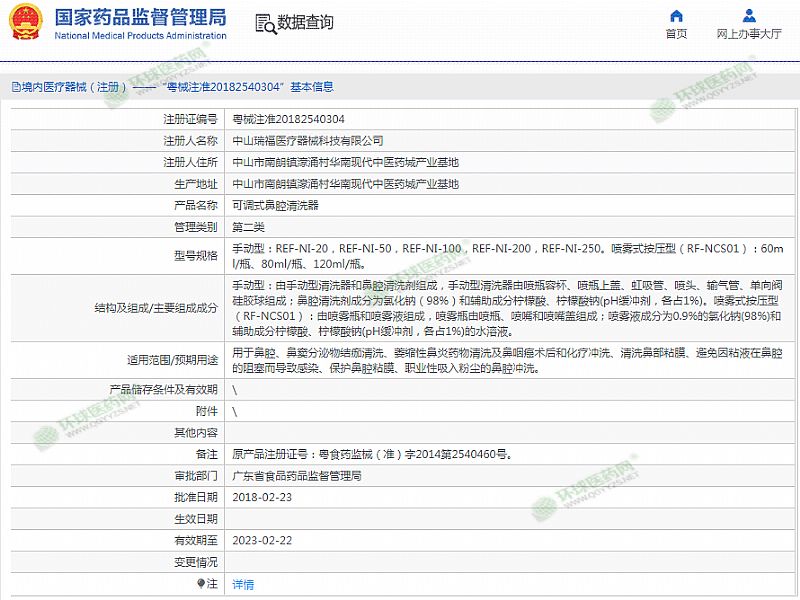Select the 网上办事大厅 navigation label

[749, 34]
